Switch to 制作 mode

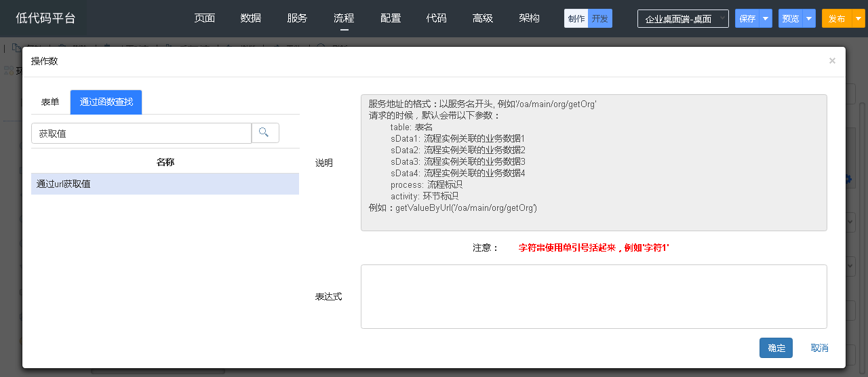[576, 18]
